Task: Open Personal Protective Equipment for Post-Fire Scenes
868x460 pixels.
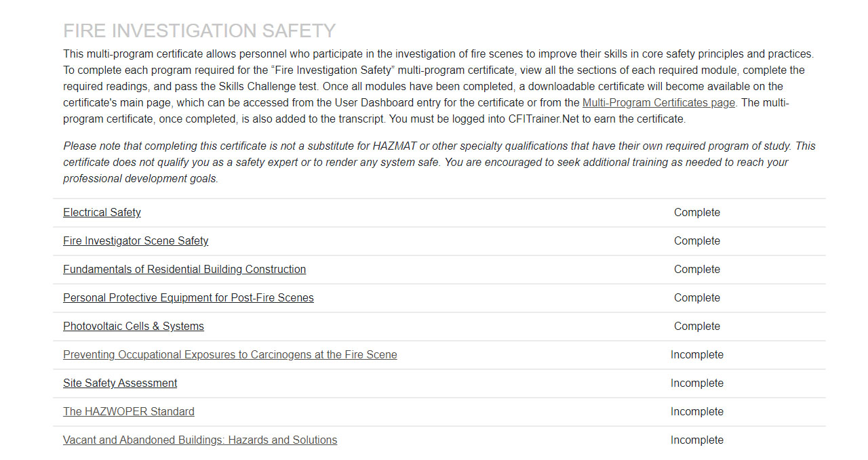Action: [x=189, y=297]
